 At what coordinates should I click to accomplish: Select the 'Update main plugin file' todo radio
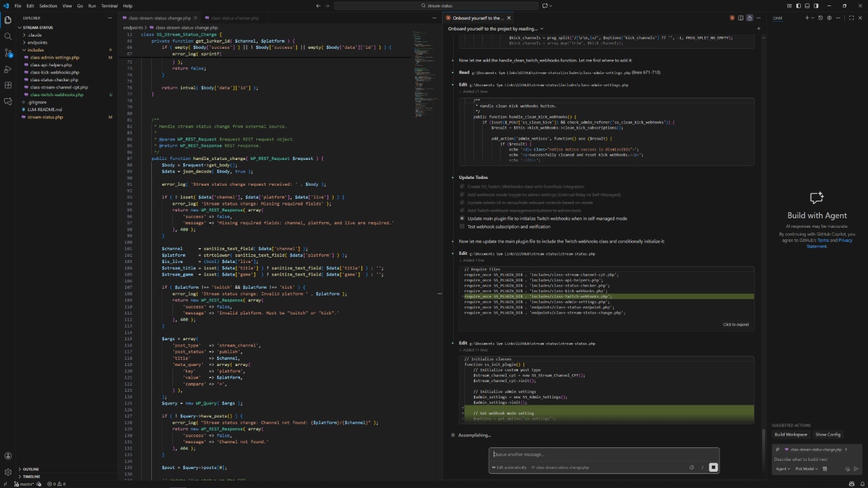click(x=462, y=218)
